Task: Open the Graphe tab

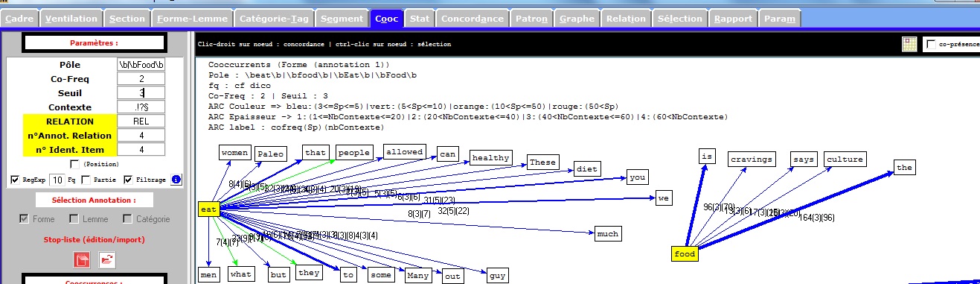Action: click(x=577, y=19)
